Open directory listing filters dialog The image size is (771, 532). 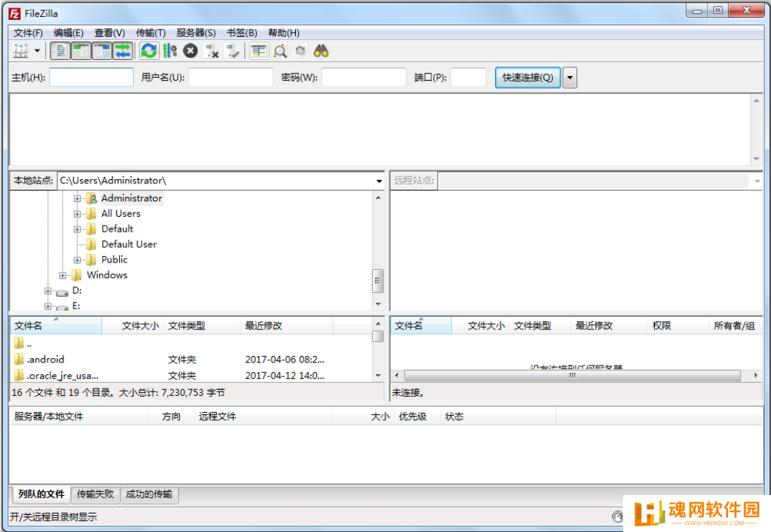point(259,50)
